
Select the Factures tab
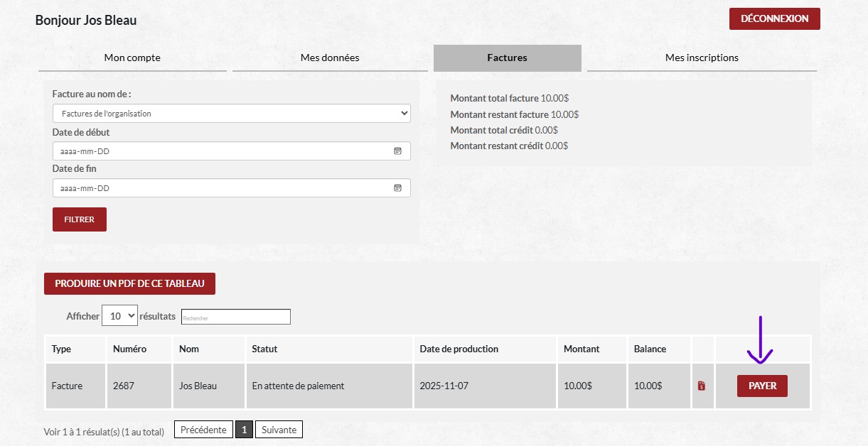click(x=507, y=58)
